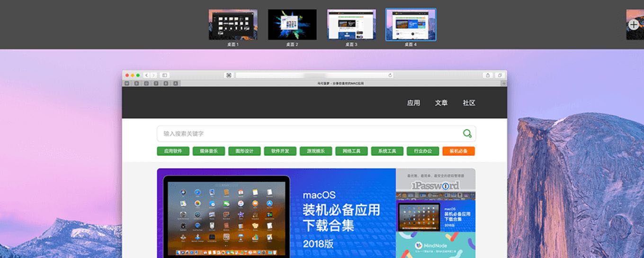
Task: Click the macOS 装机必备应用 main banner
Action: point(277,213)
